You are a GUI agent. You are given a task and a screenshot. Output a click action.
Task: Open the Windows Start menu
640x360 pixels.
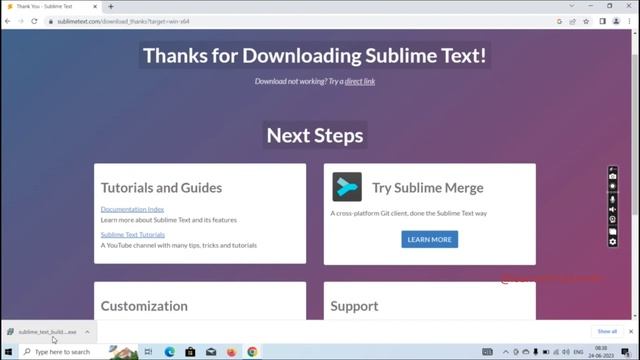[x=9, y=351]
